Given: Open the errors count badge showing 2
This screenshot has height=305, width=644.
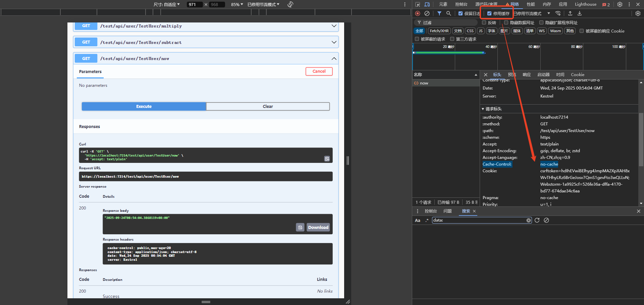Looking at the screenshot, I should 606,5.
